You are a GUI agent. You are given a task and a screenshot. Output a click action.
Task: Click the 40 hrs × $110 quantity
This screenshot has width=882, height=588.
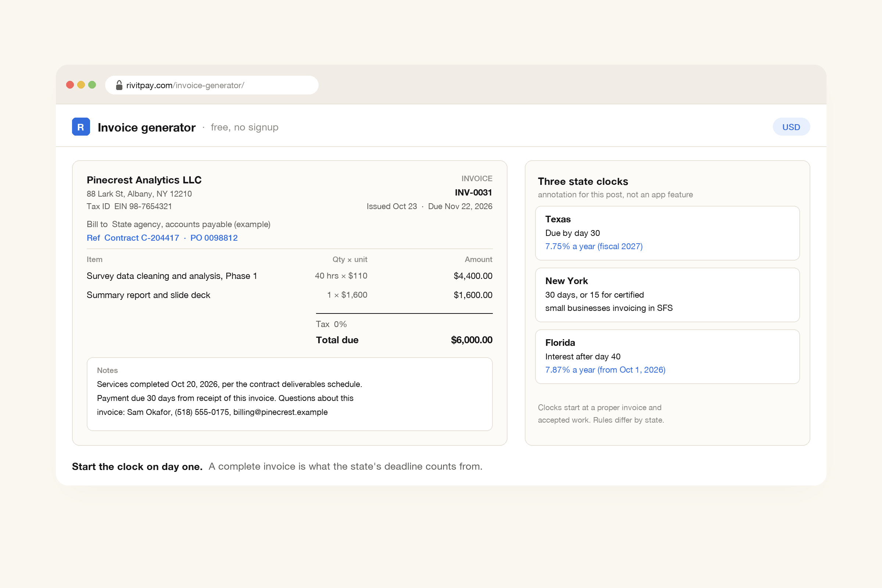[x=341, y=276]
